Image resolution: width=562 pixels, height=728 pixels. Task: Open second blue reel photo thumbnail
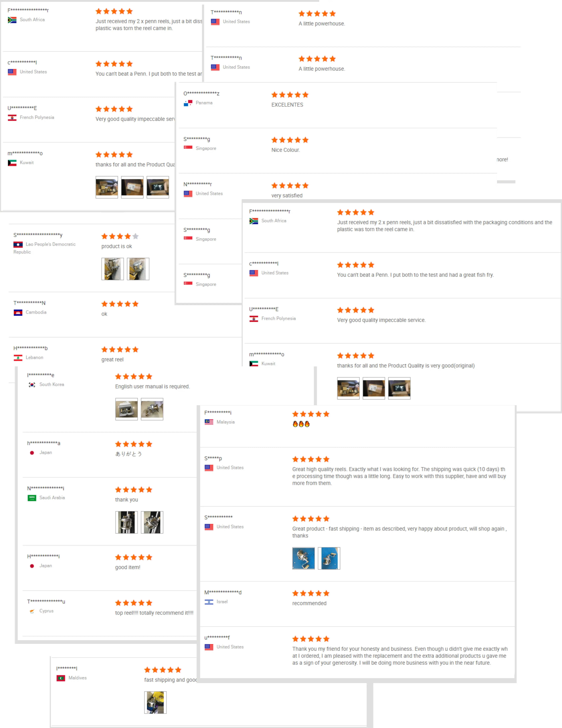click(x=329, y=558)
